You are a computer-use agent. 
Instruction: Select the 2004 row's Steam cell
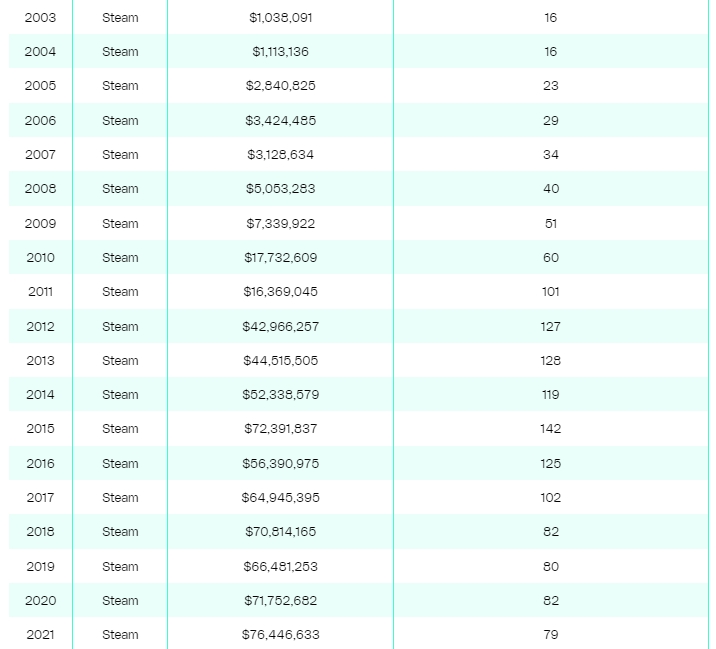tap(120, 52)
